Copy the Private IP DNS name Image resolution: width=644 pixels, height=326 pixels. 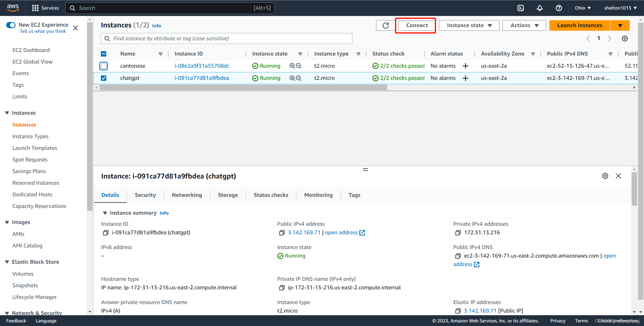pyautogui.click(x=282, y=288)
